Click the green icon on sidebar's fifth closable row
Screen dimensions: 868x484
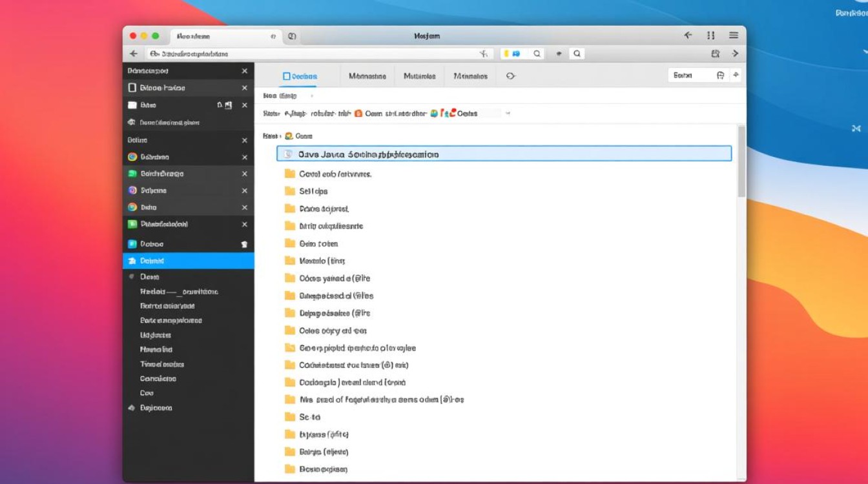pyautogui.click(x=132, y=174)
